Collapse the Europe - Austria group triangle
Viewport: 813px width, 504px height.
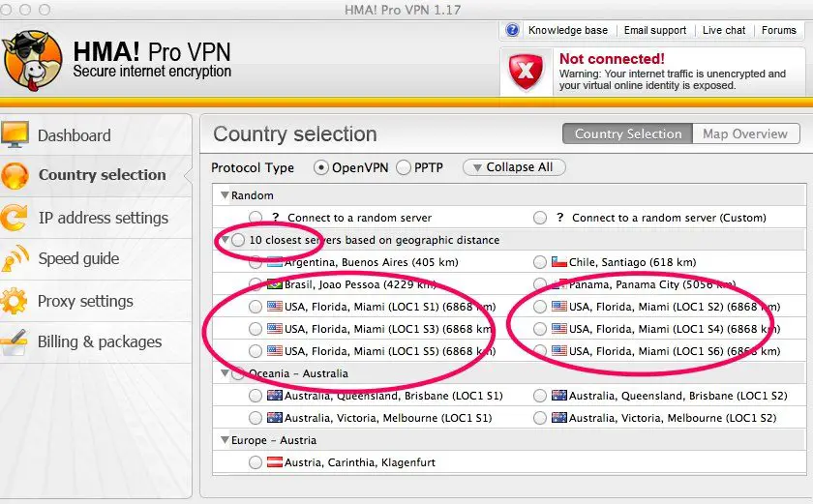tap(225, 440)
